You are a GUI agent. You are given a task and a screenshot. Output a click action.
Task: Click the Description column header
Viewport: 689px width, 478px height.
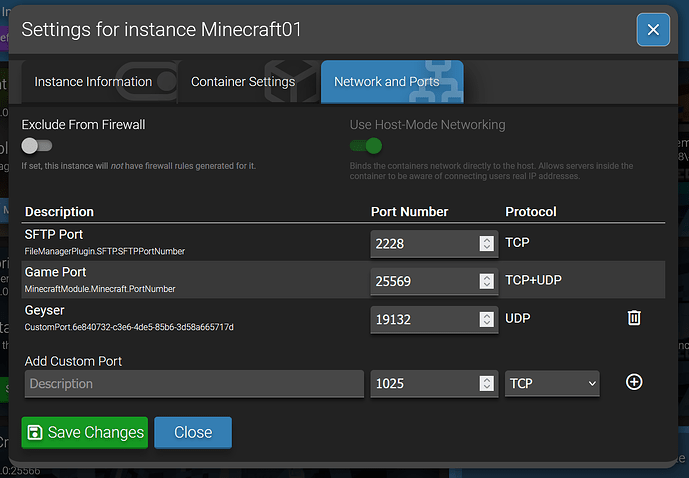tap(59, 212)
